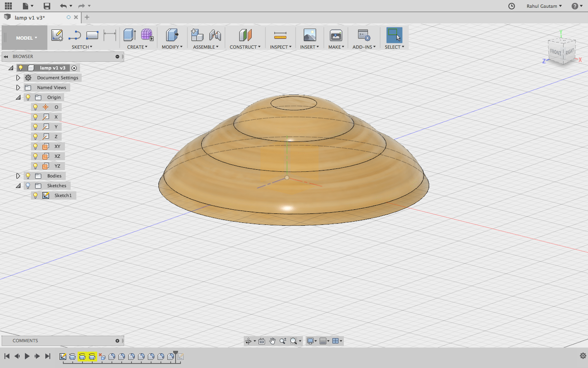Click the RIGHT face of the ViewCube
588x368 pixels.
point(570,52)
